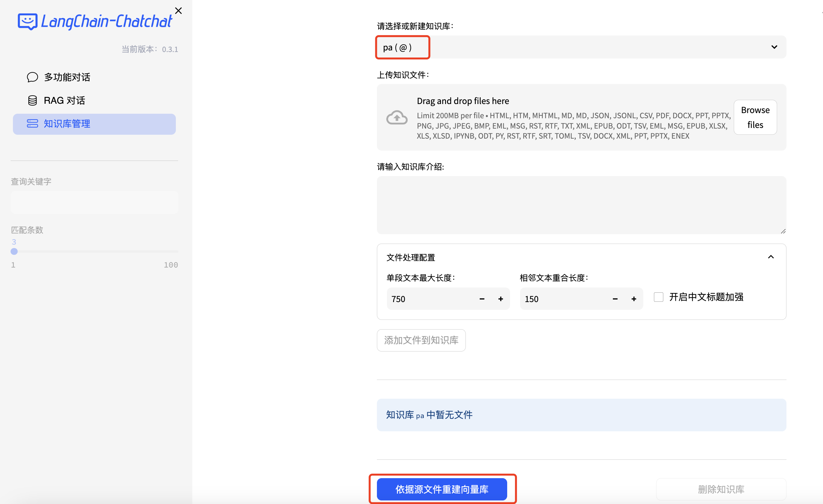
Task: Click the 750 chunk size field
Action: 430,299
